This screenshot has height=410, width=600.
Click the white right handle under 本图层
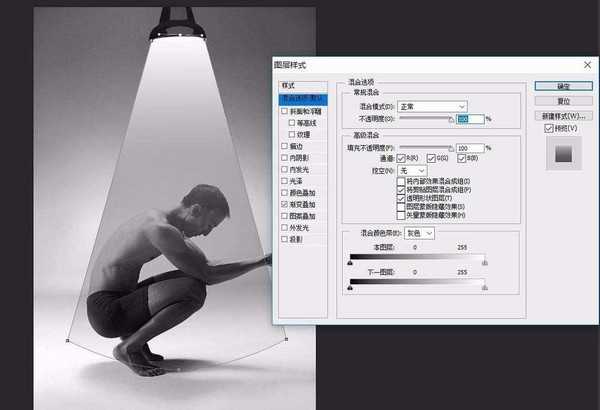point(485,263)
